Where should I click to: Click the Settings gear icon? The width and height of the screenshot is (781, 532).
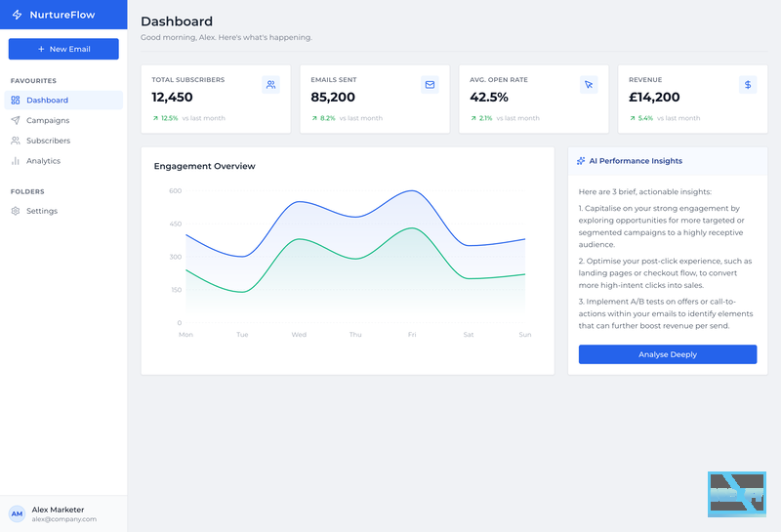point(16,211)
